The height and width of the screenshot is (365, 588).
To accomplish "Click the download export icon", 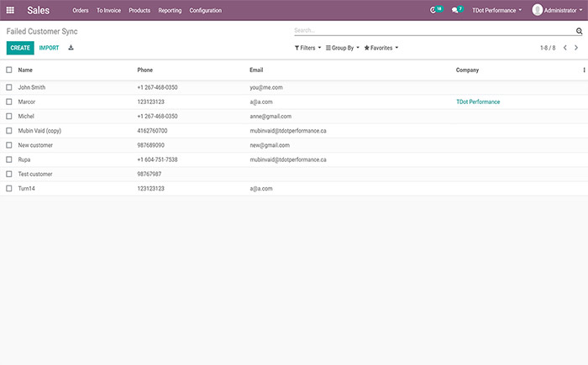I will (x=71, y=48).
